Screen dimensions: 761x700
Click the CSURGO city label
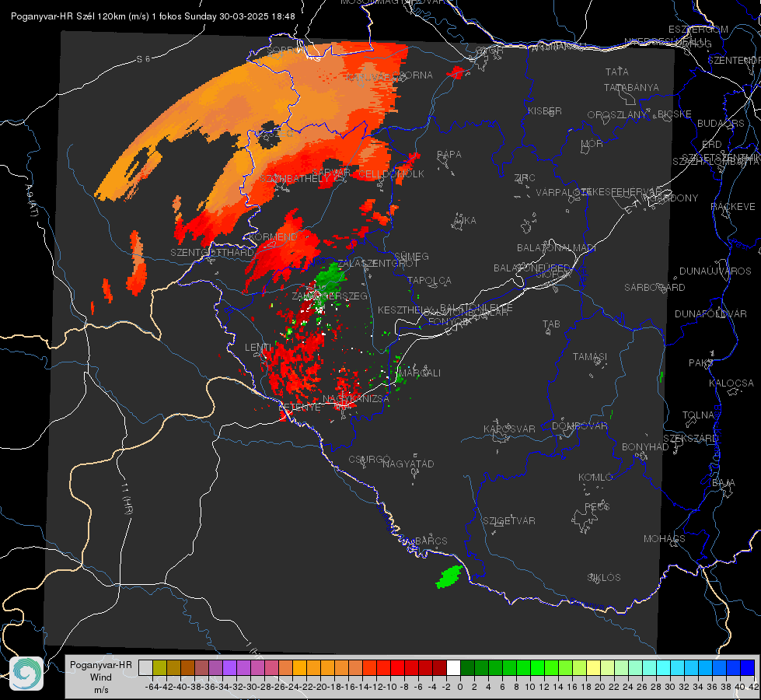[x=369, y=459]
